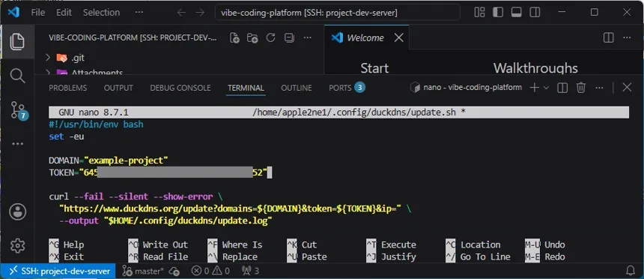Viewport: 644px width, 279px height.
Task: Kill the terminal with trash icon
Action: pos(581,88)
